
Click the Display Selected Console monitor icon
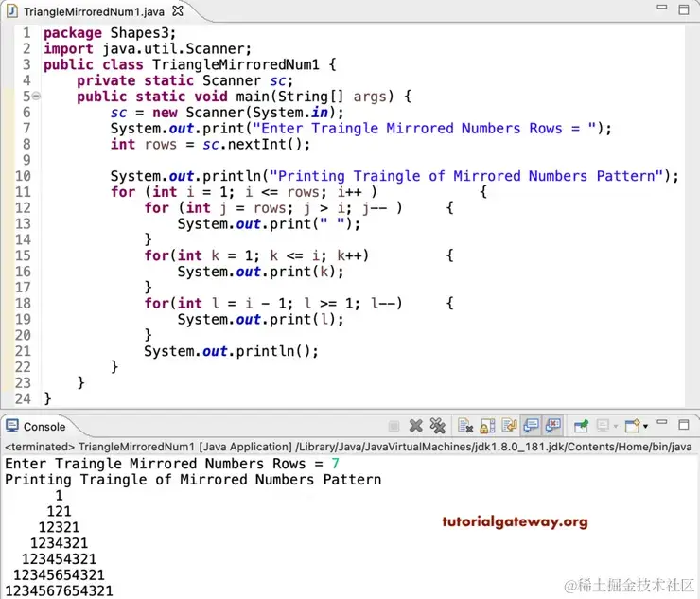point(603,426)
